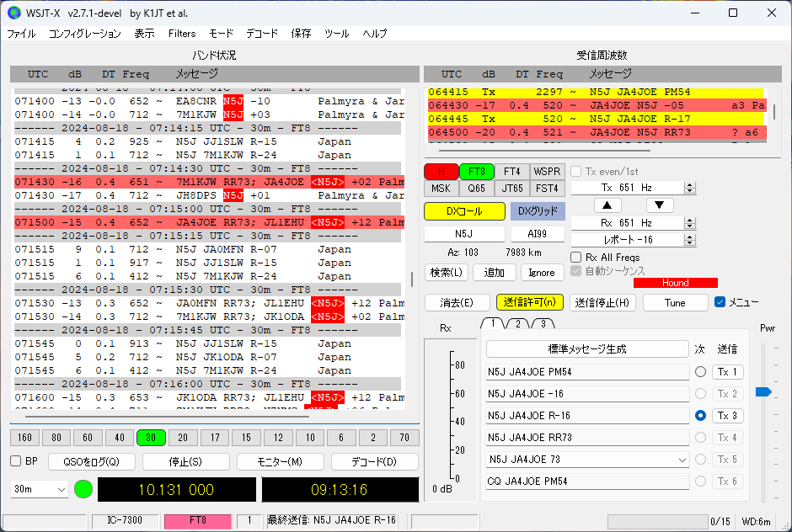
Task: Switch to the 160 band button
Action: point(24,438)
